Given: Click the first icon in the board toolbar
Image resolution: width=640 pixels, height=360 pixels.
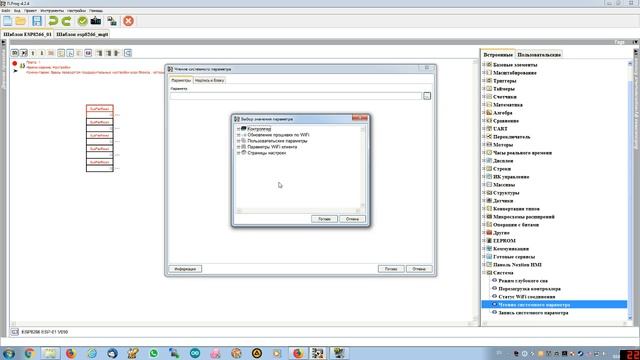Looking at the screenshot, I should tap(15, 53).
